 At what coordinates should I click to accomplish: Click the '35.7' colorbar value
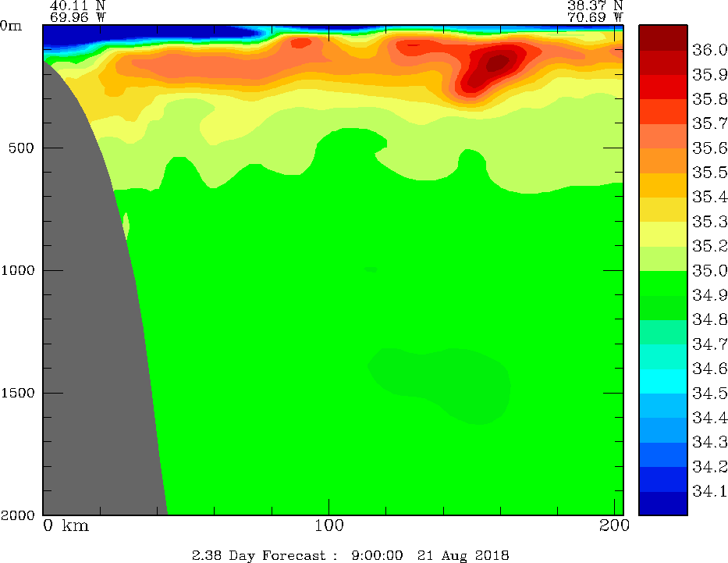[709, 123]
